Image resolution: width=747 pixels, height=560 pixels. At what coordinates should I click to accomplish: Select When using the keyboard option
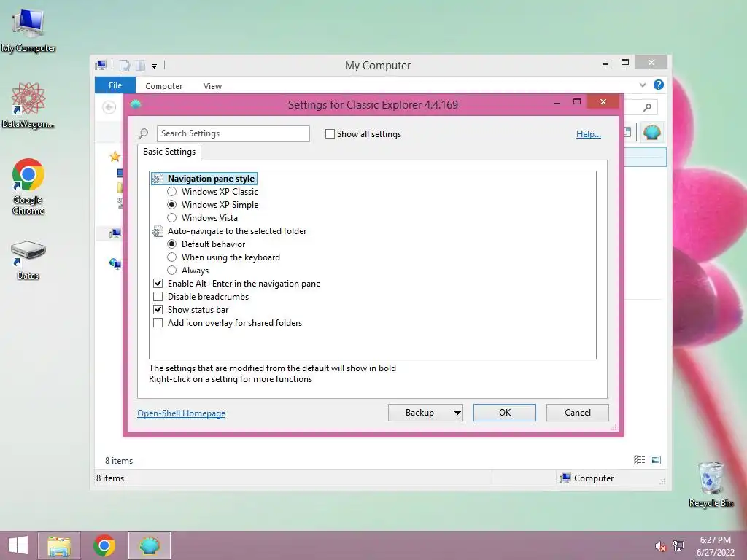click(172, 257)
